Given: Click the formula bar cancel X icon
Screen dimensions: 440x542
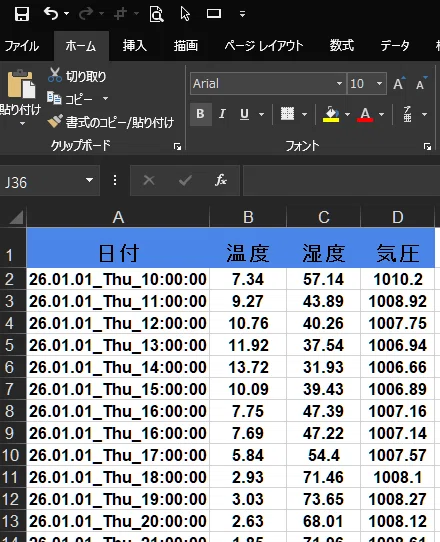Looking at the screenshot, I should (149, 180).
